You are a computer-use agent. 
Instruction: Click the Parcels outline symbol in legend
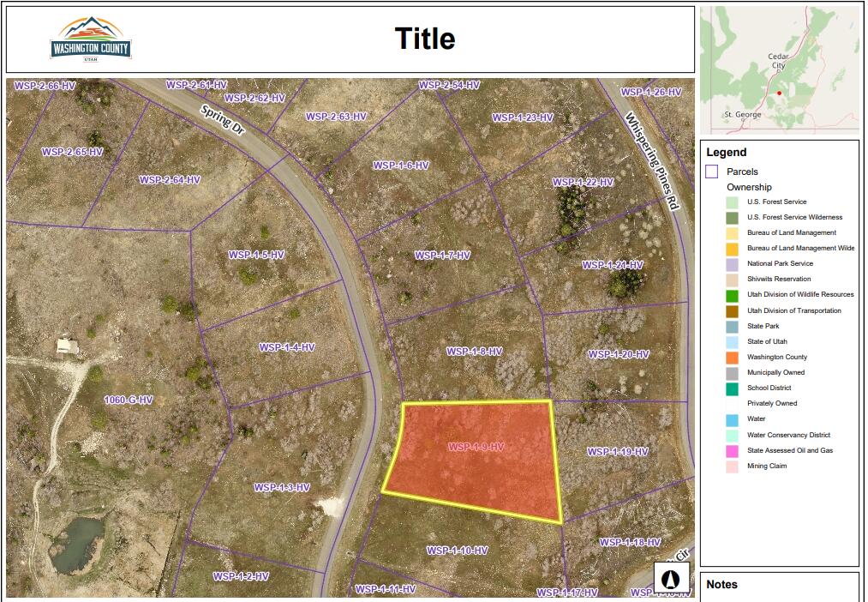click(x=711, y=172)
